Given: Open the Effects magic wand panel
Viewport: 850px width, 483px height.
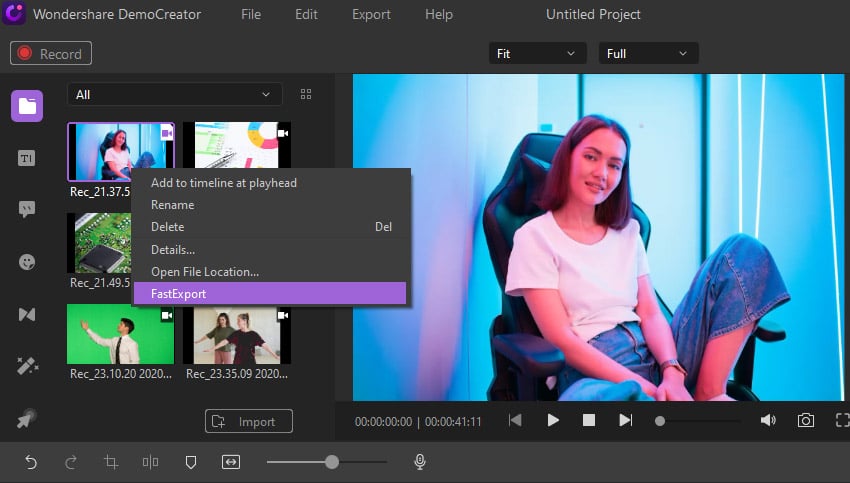Looking at the screenshot, I should (27, 366).
